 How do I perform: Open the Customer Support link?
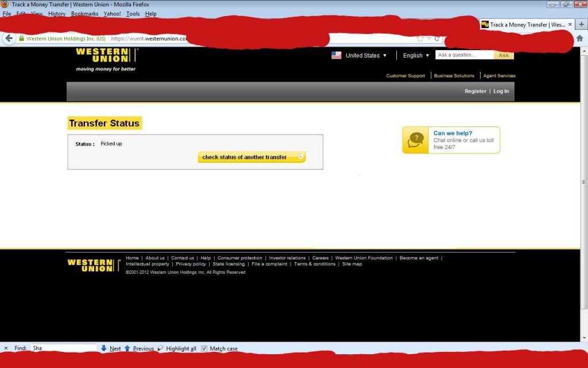405,75
